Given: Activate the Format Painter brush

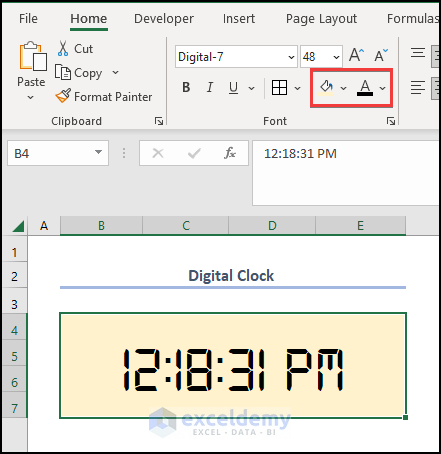Looking at the screenshot, I should tap(63, 96).
